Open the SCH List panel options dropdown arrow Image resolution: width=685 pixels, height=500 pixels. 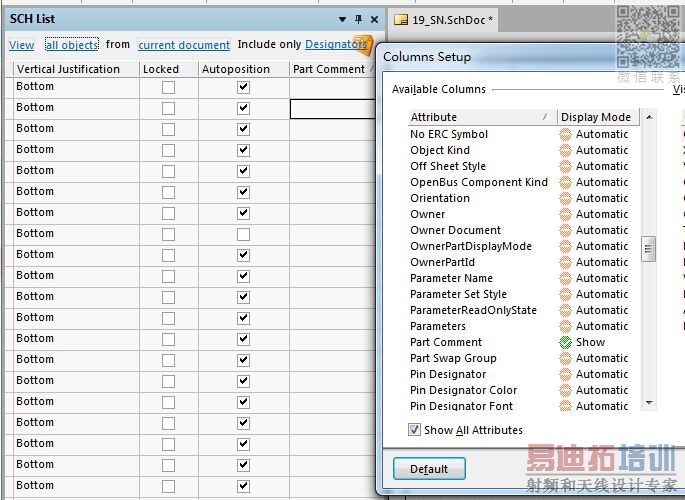point(342,19)
